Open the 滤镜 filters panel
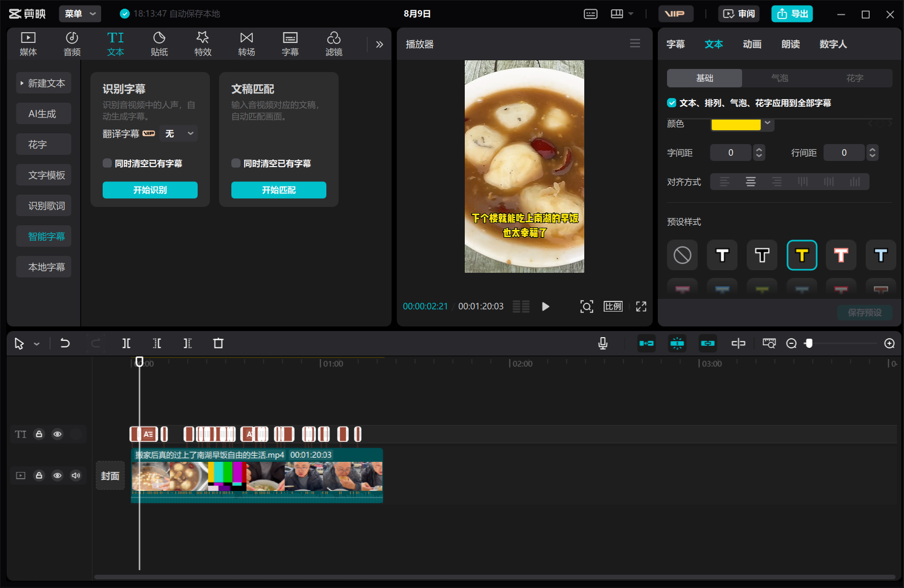The image size is (904, 588). (334, 44)
